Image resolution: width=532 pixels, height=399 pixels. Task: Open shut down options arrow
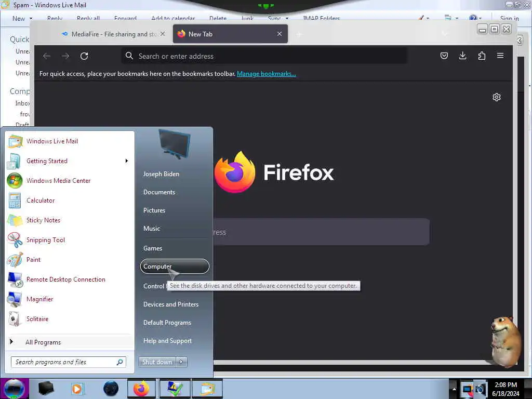tap(181, 362)
